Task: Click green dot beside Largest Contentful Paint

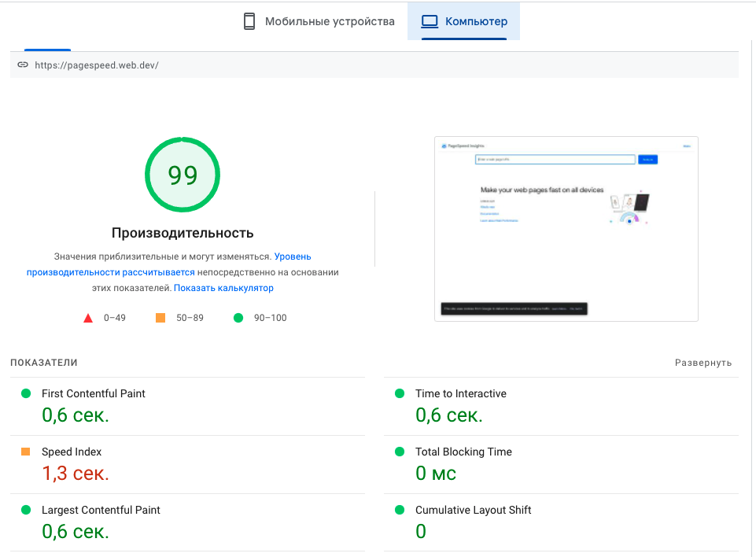Action: click(25, 510)
